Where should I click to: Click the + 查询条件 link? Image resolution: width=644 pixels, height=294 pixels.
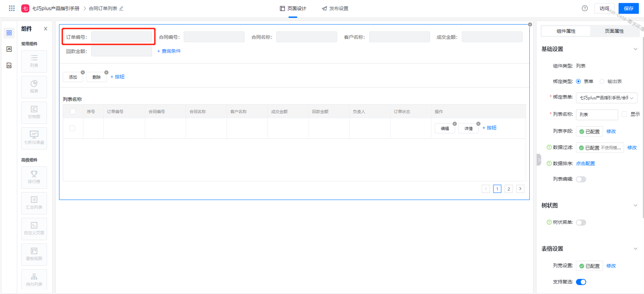169,51
